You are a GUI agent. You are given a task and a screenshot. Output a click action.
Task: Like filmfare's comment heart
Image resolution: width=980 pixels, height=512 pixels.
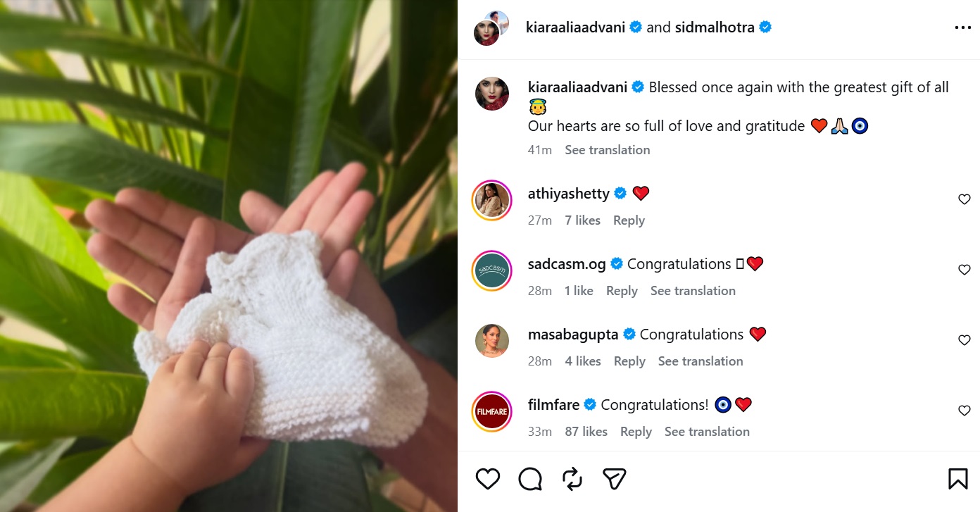pos(965,411)
